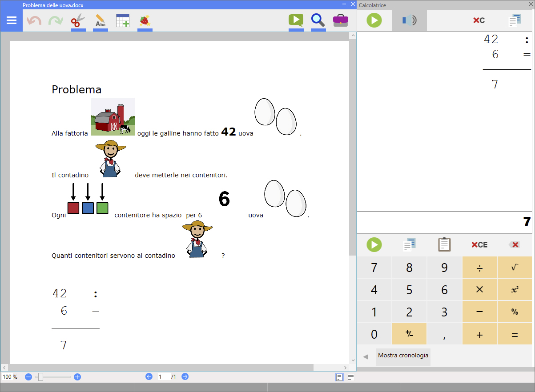The height and width of the screenshot is (392, 535).
Task: Delete last digit with backspace icon
Action: pyautogui.click(x=515, y=244)
